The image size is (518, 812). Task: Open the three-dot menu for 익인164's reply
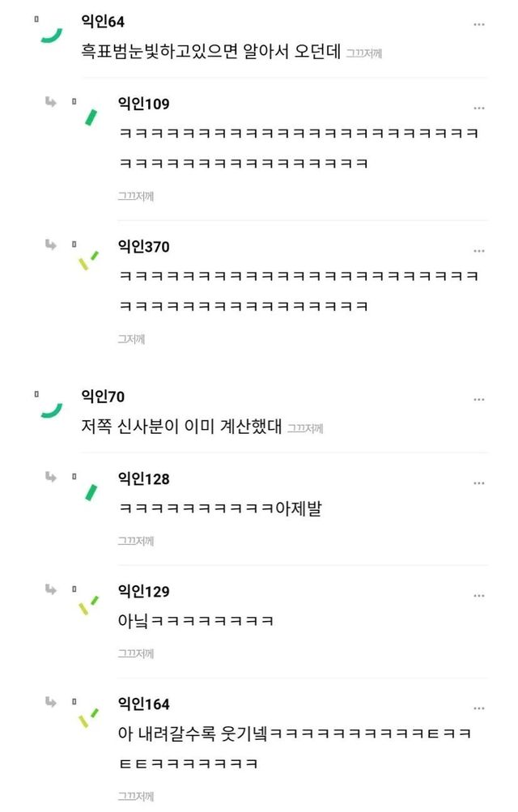(x=479, y=708)
